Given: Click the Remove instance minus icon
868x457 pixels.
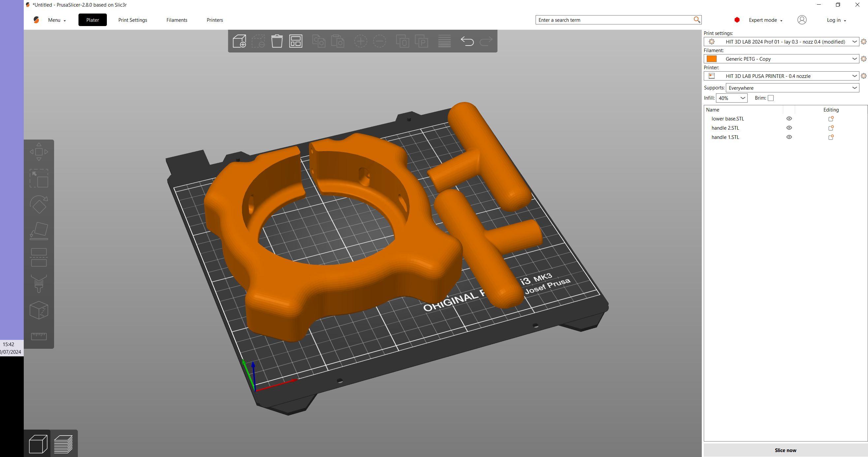Looking at the screenshot, I should pos(379,41).
